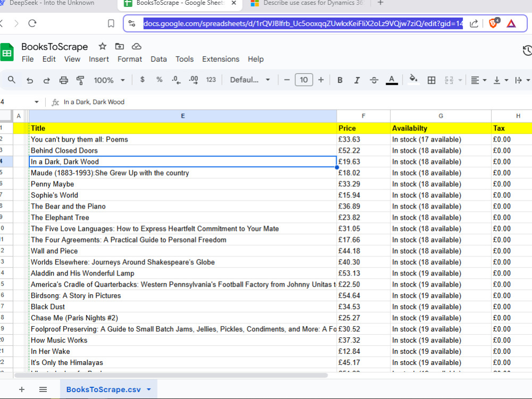Open more number formats 123

click(211, 80)
